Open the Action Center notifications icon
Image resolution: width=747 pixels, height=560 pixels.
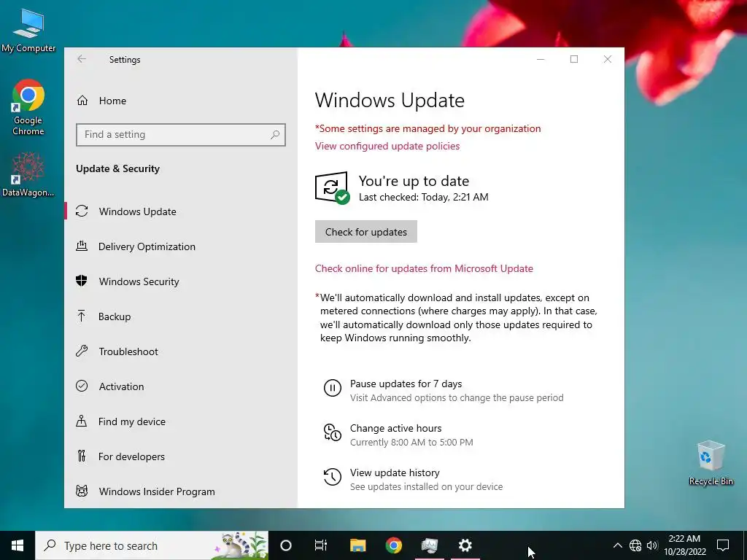(x=723, y=545)
